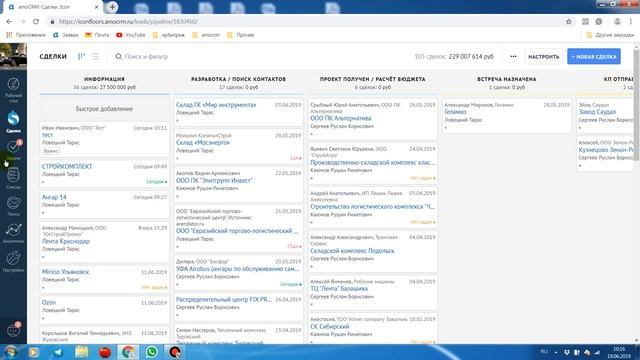The image size is (640, 360).
Task: Open WhatsApp from the taskbar
Action: pyautogui.click(x=151, y=352)
